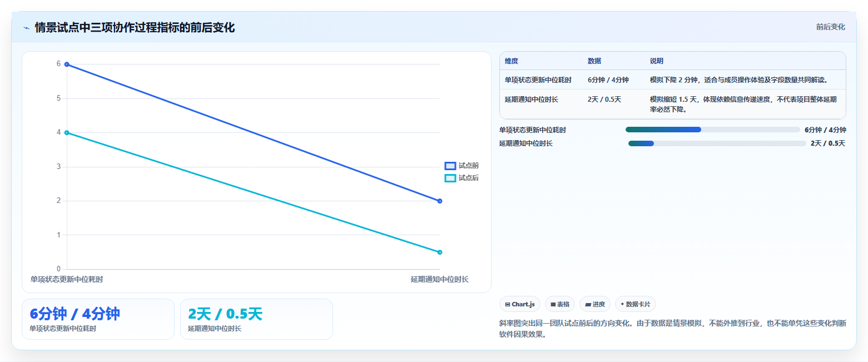Click the 说明 column header
868x362 pixels.
657,61
